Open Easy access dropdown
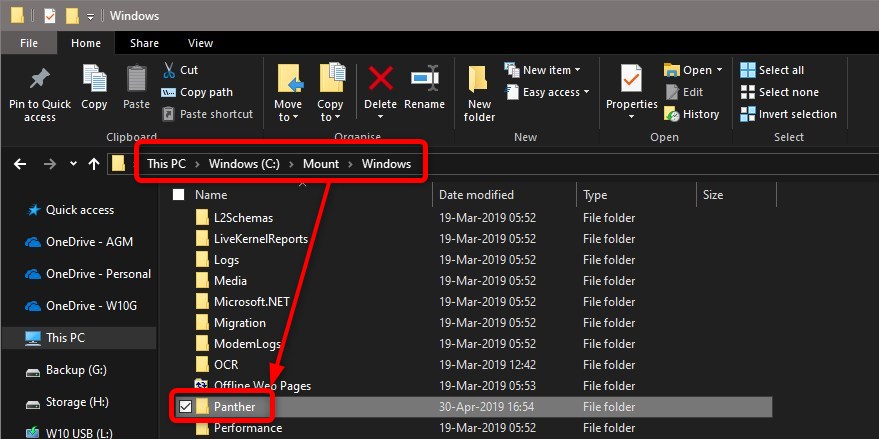This screenshot has width=879, height=439. [548, 92]
